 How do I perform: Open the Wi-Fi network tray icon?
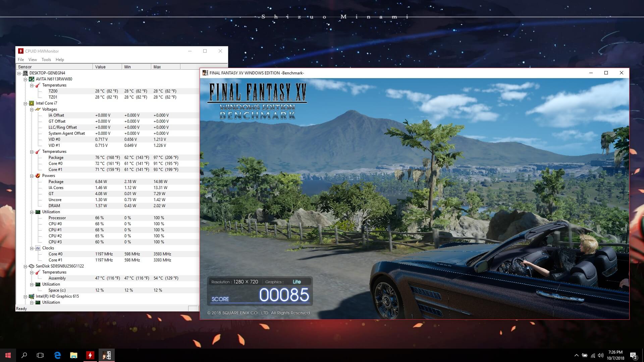[x=593, y=355]
